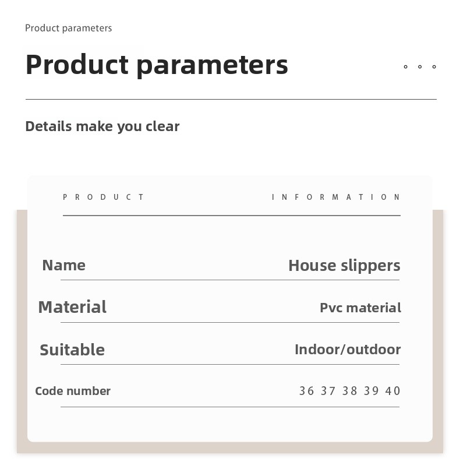
Task: Pick size 39 in code numbers
Action: tap(371, 391)
